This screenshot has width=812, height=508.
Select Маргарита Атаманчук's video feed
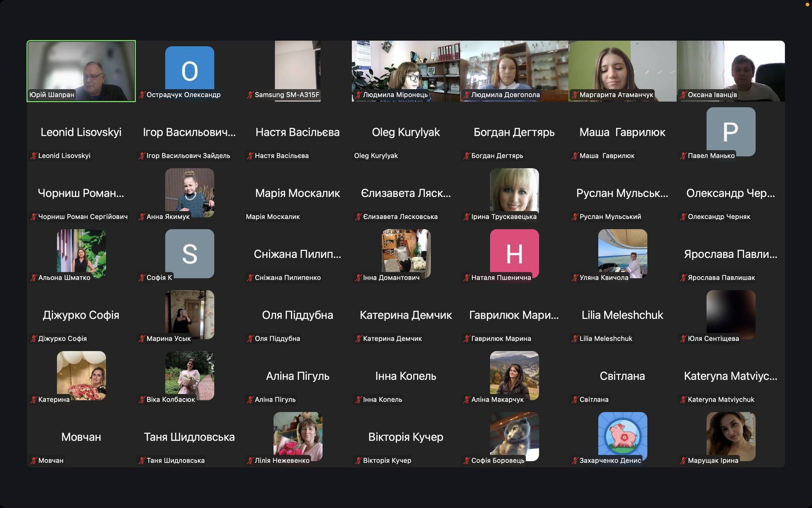622,67
